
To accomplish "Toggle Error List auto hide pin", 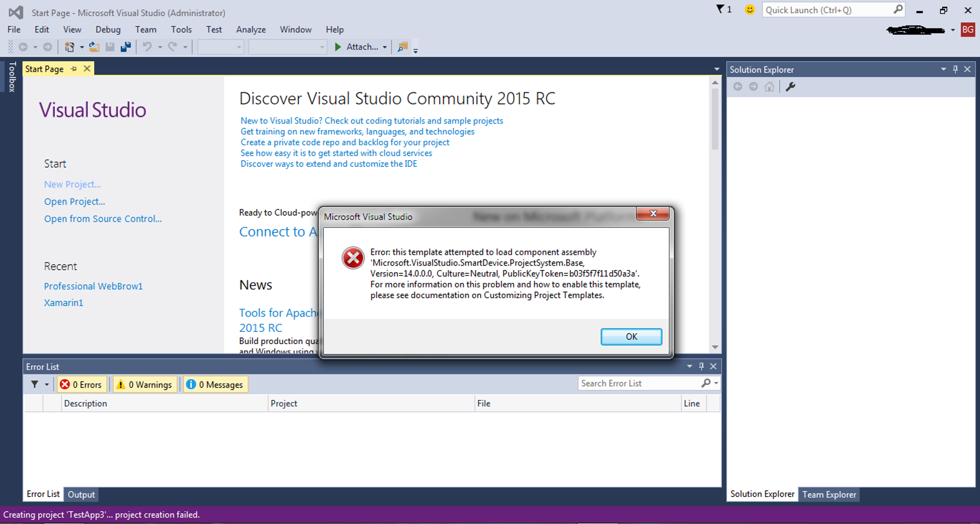I will click(701, 366).
